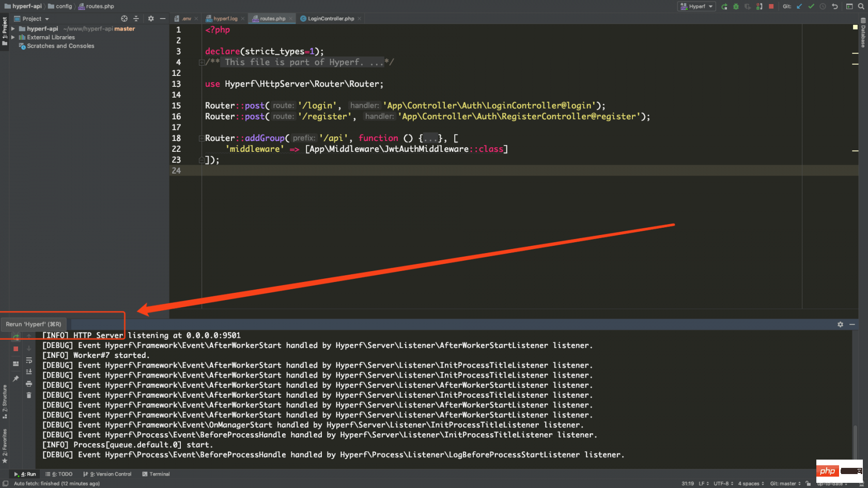Screen dimensions: 868x488
Task: Click hyperf-api breadcrumb in navigation bar
Action: click(x=23, y=6)
